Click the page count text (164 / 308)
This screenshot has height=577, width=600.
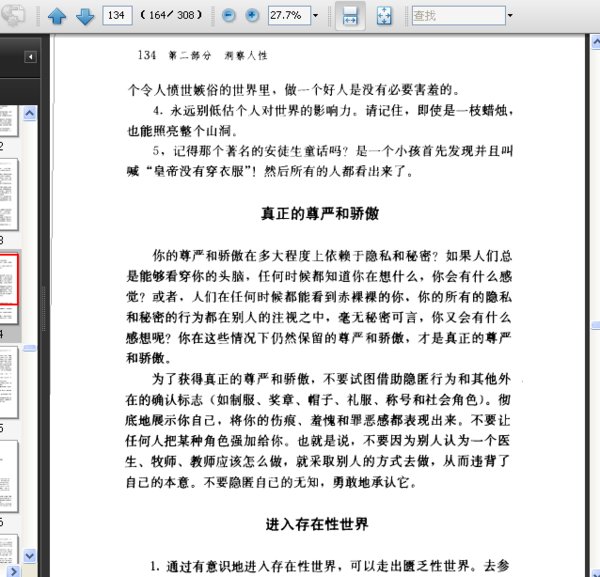click(x=171, y=15)
